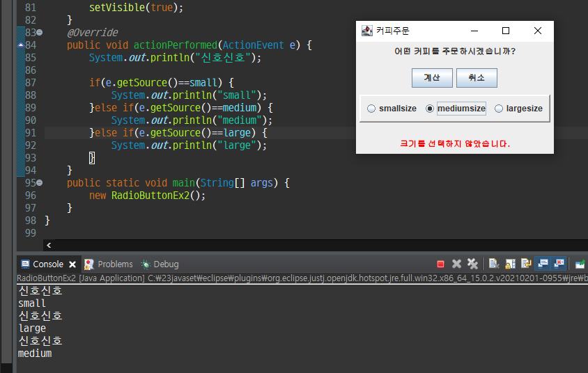
Task: Switch to the Console tab
Action: pos(48,264)
